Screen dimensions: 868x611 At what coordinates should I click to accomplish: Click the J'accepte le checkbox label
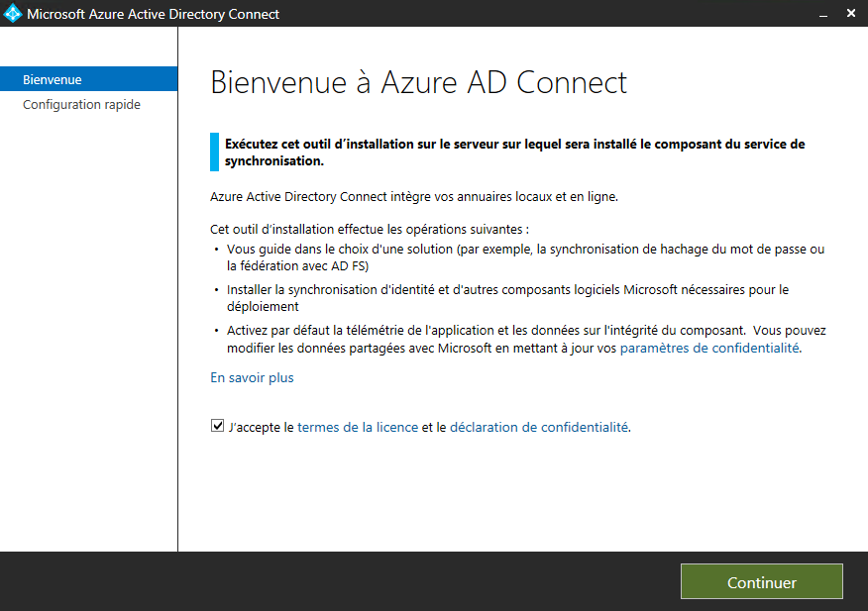(x=261, y=428)
